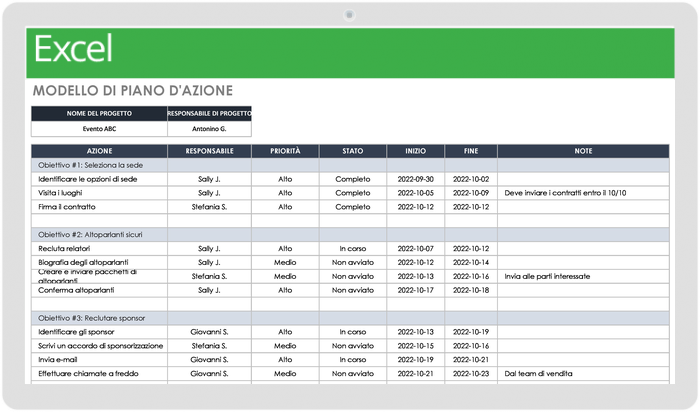Select start date 2022-10-05
Image resolution: width=700 pixels, height=412 pixels.
click(x=416, y=193)
